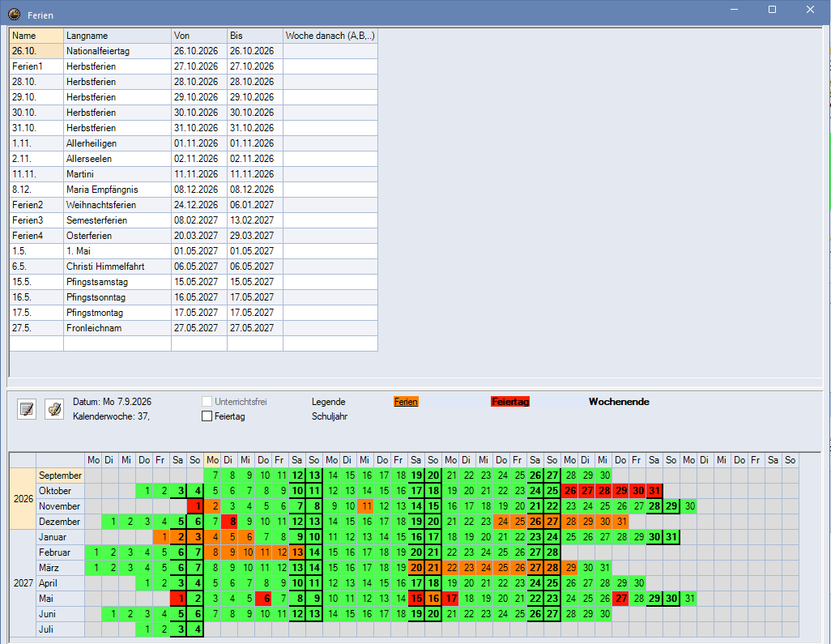Select the Juni month row label

point(61,614)
